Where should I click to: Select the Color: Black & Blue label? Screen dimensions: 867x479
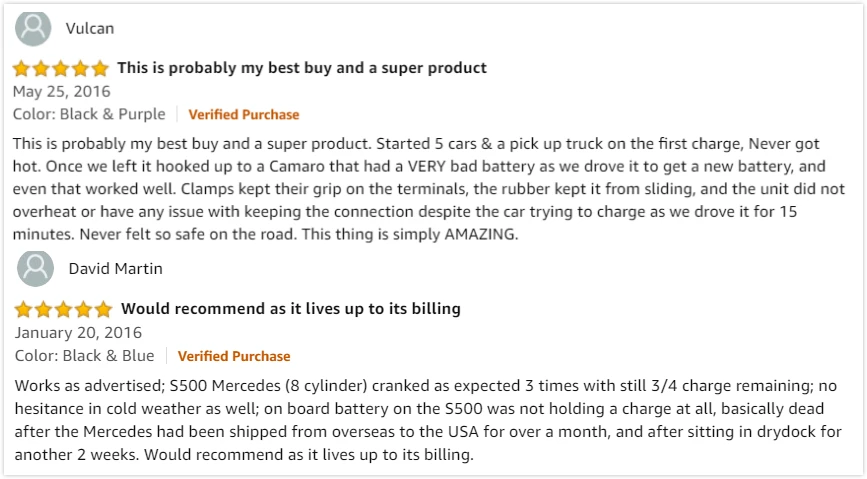[x=85, y=355]
